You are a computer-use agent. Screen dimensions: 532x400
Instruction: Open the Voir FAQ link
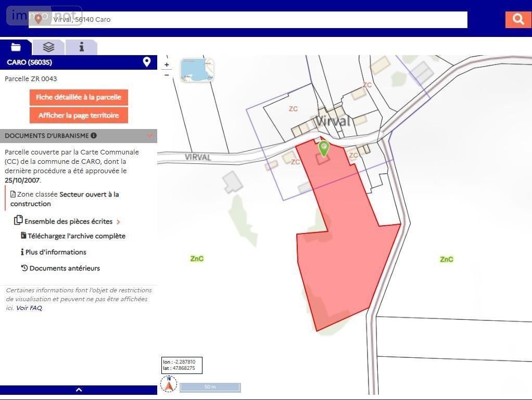point(29,308)
